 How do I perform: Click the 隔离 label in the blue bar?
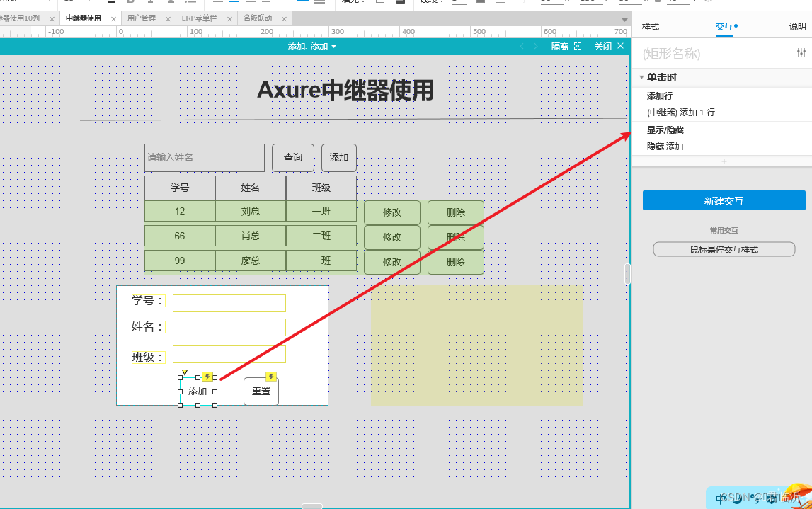560,46
